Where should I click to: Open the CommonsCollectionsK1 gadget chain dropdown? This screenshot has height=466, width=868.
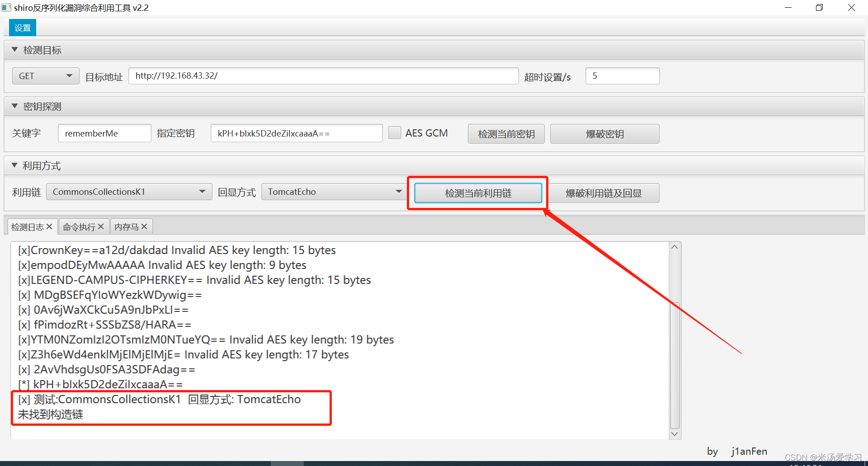(129, 192)
